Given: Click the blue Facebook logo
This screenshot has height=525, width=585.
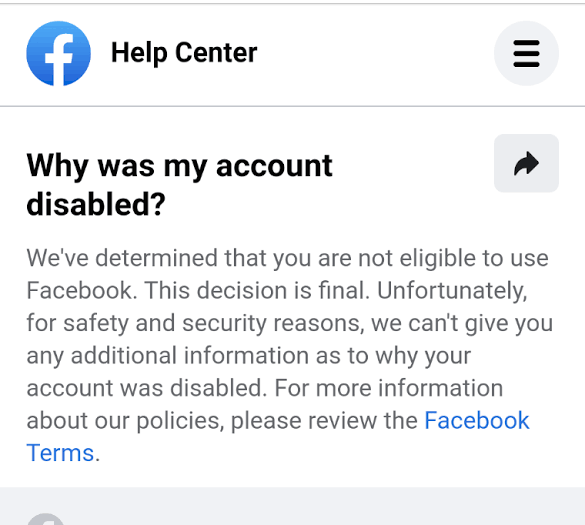Looking at the screenshot, I should coord(59,53).
